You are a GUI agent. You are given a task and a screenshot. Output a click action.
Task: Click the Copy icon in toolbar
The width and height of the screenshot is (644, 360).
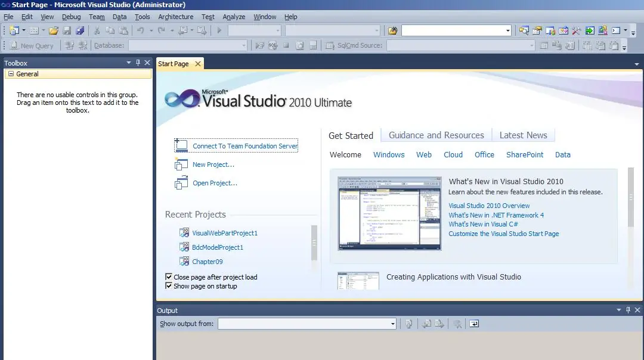click(x=110, y=30)
